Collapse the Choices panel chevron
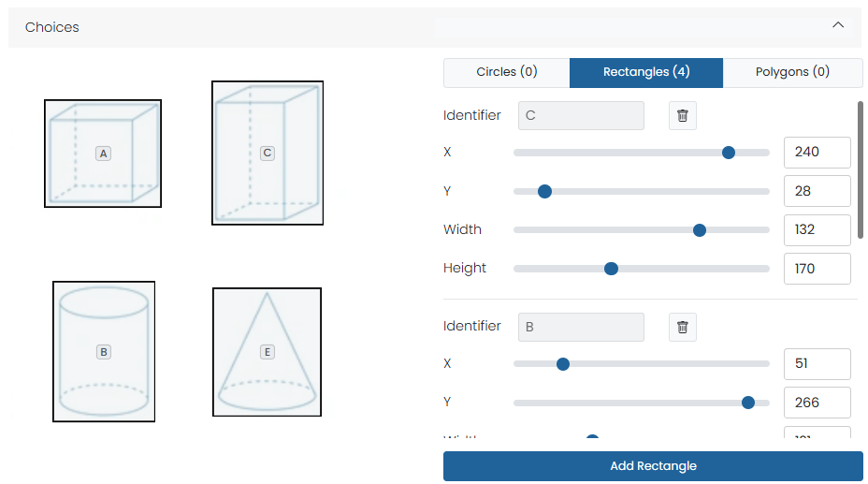This screenshot has height=484, width=868. [838, 25]
